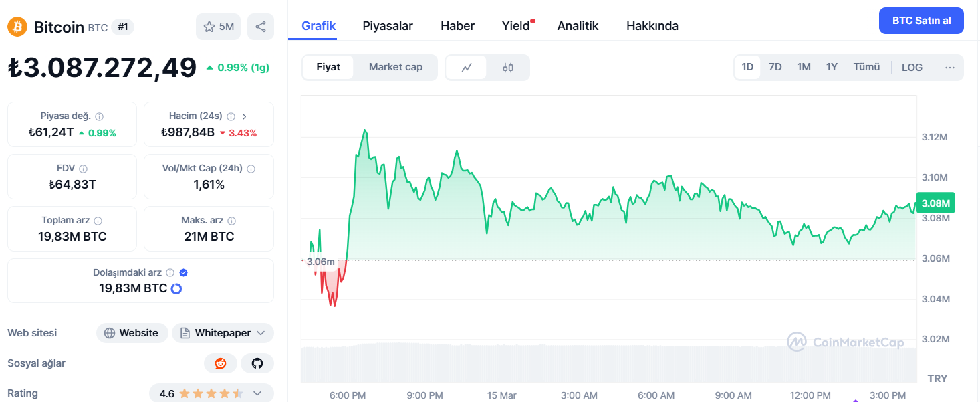Click the 3.08M current price tag
The height and width of the screenshot is (402, 980).
pyautogui.click(x=936, y=203)
